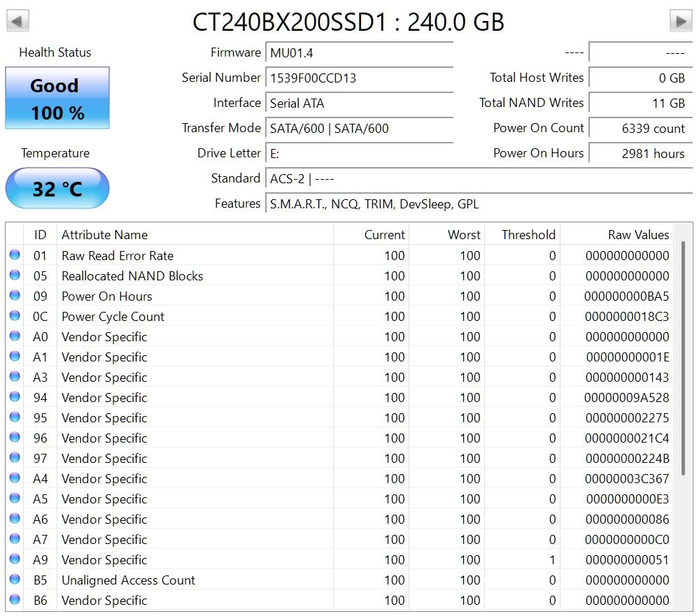Click status orb beside Power Cycle Count
Image resolution: width=699 pixels, height=616 pixels.
pos(15,317)
